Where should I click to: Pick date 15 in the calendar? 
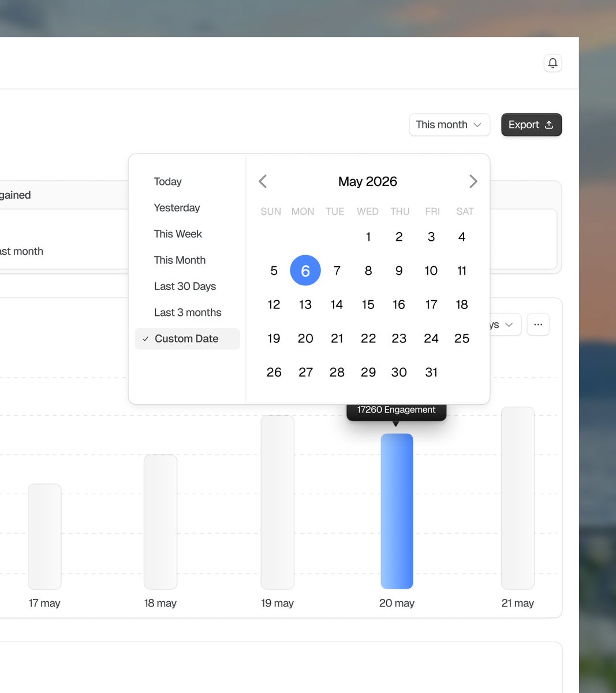pos(368,304)
